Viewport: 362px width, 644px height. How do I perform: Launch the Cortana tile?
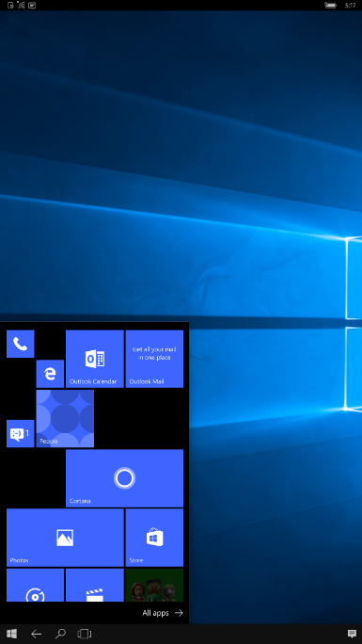point(125,478)
